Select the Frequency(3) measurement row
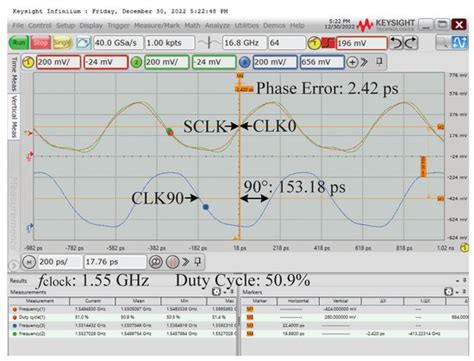Viewport: 474px width, 361px height. (122, 325)
